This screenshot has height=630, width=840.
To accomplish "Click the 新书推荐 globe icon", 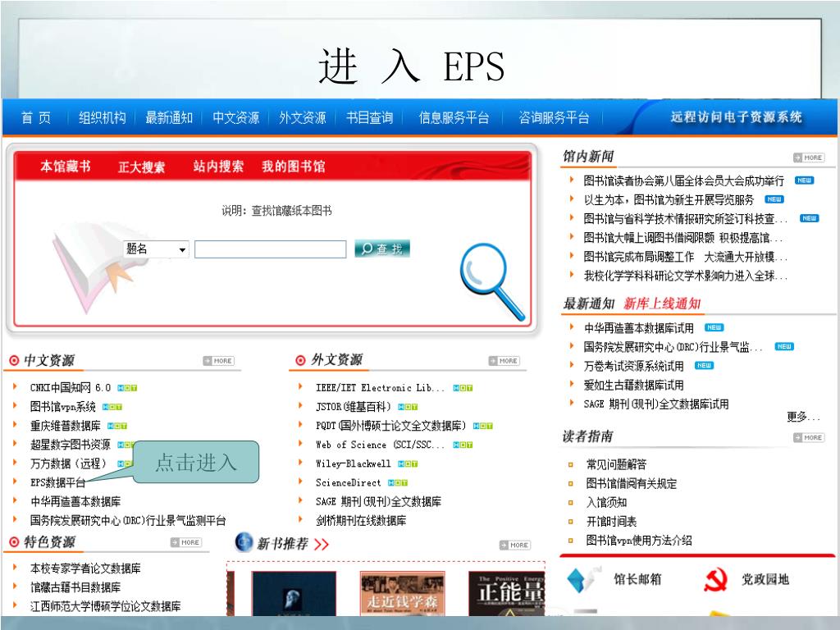I will (244, 541).
